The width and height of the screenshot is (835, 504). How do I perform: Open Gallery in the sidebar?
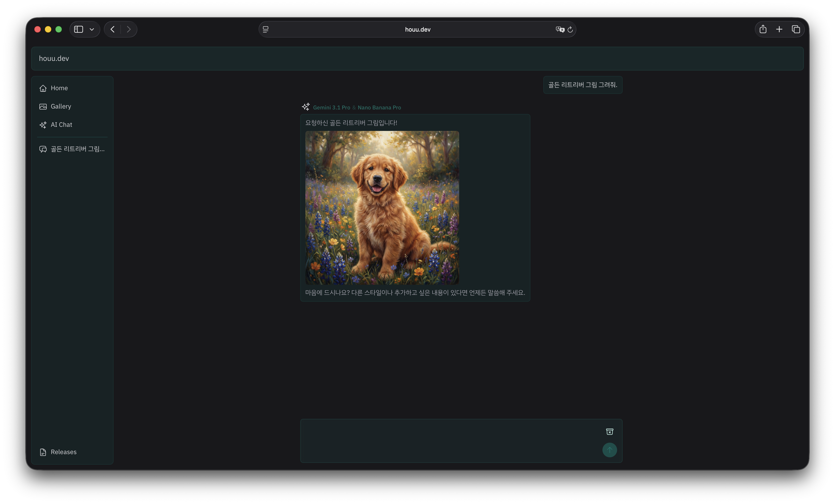pyautogui.click(x=72, y=106)
